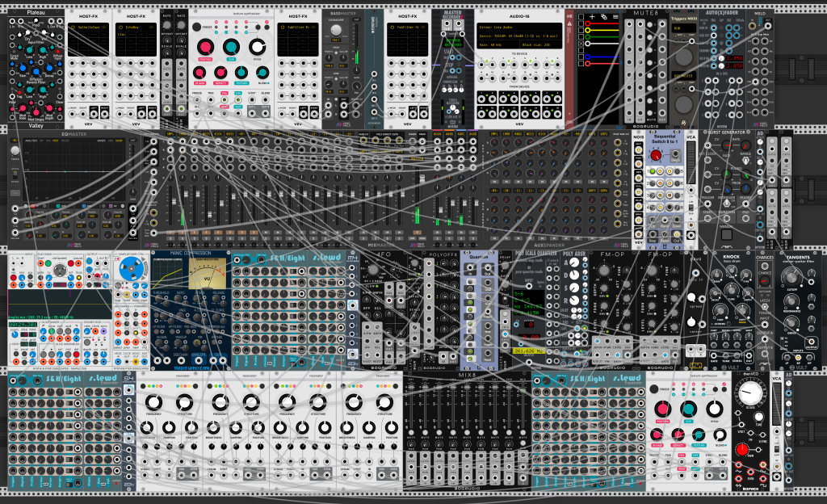
Task: Click the A (attack) knob on POLY ADSR
Action: (574, 262)
